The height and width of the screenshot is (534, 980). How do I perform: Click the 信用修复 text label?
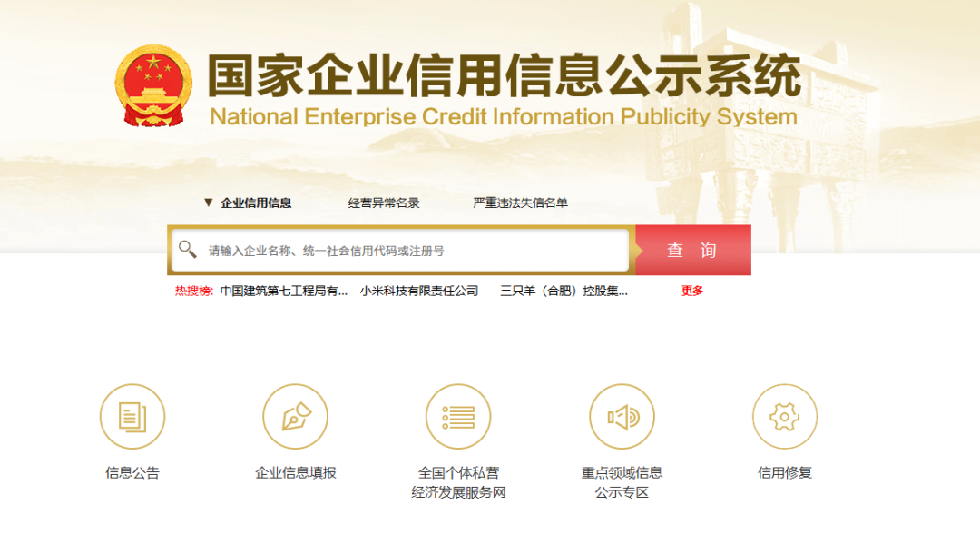click(785, 473)
